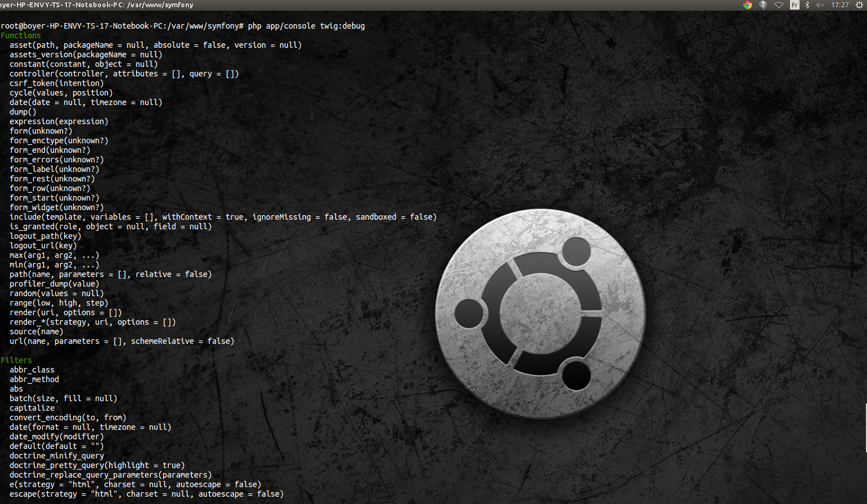Click the terminal window title in the top bar

97,5
